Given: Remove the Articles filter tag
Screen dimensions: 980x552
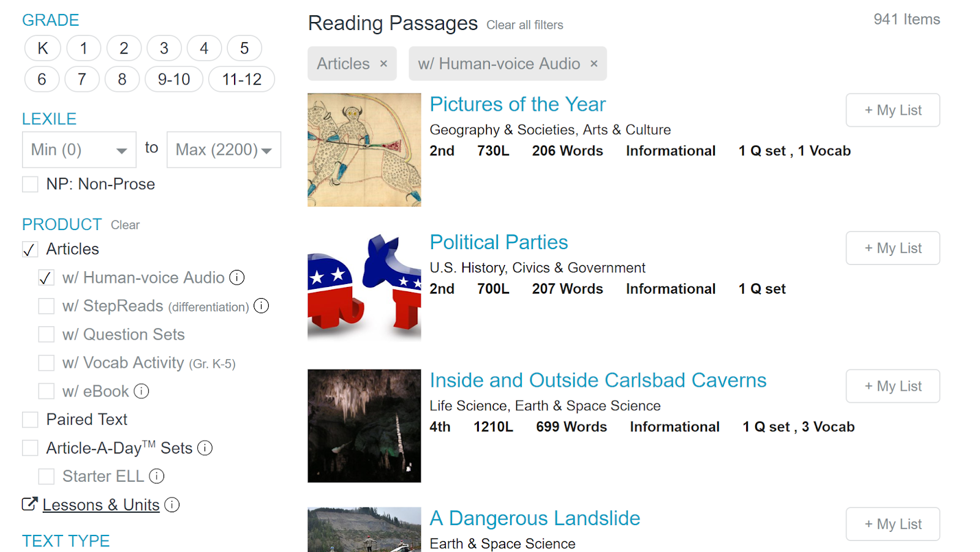Looking at the screenshot, I should coord(383,64).
